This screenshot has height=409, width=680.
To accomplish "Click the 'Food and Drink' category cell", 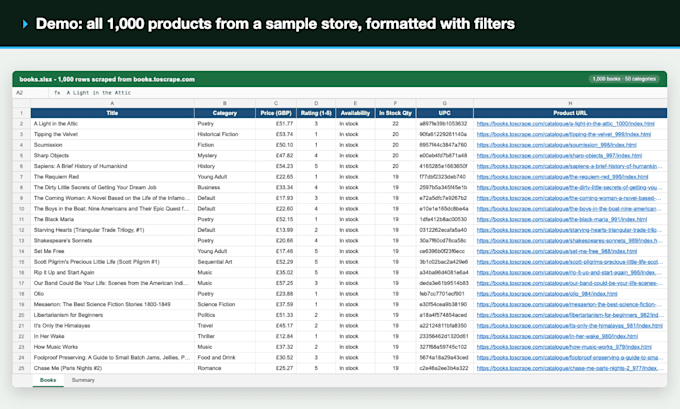I will [225, 357].
